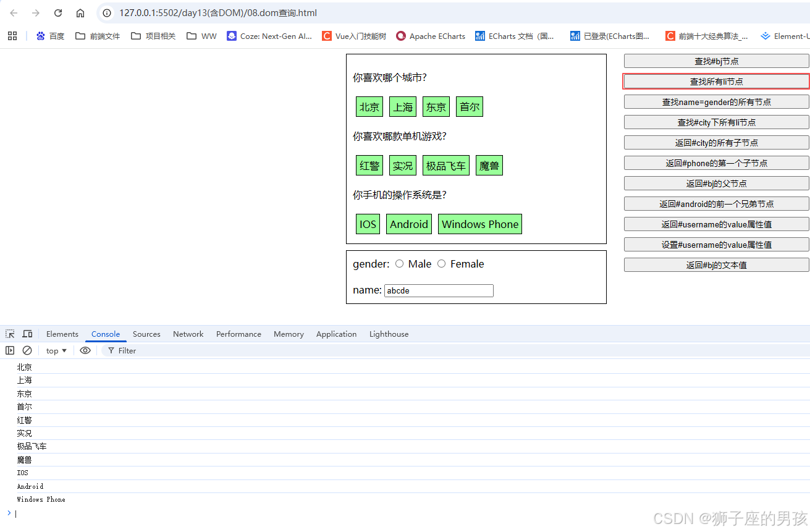Switch to the Lighthouse tab
The width and height of the screenshot is (810, 532).
[389, 334]
